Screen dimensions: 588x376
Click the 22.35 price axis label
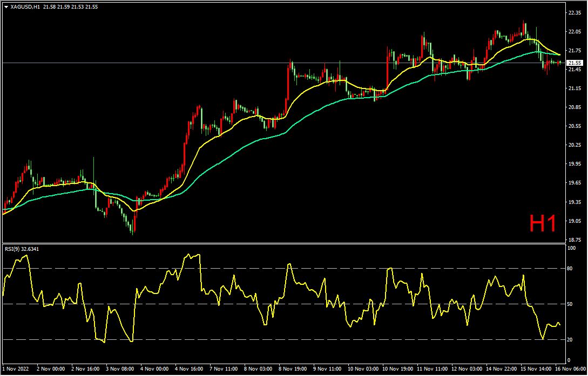click(x=575, y=13)
